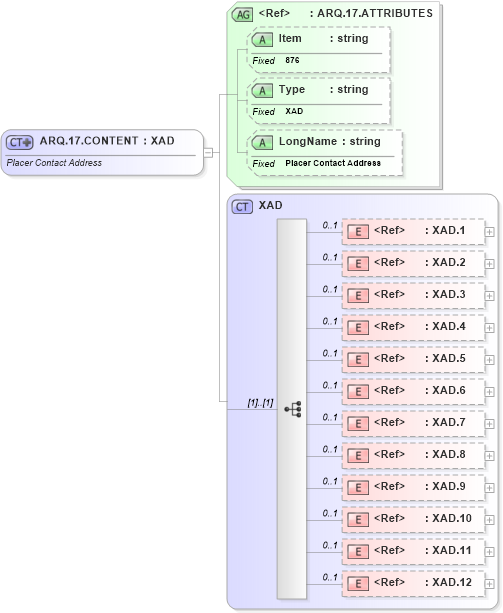Click the A icon beside LongName attribute

click(262, 143)
